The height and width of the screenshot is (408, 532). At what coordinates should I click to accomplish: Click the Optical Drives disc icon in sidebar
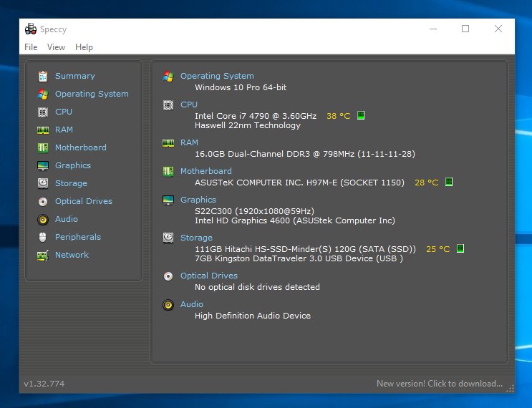click(x=42, y=201)
